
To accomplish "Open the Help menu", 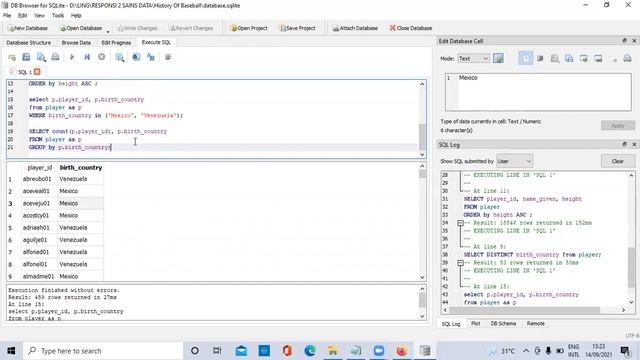I will [x=76, y=16].
